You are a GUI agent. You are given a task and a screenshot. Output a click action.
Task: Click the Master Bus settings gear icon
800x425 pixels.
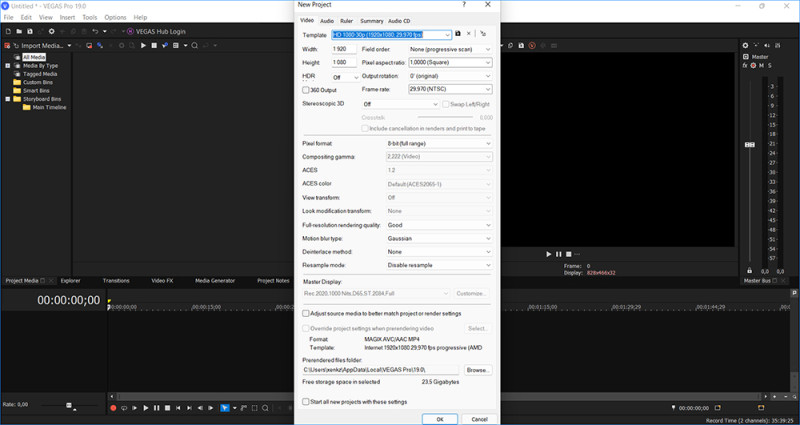click(x=745, y=45)
